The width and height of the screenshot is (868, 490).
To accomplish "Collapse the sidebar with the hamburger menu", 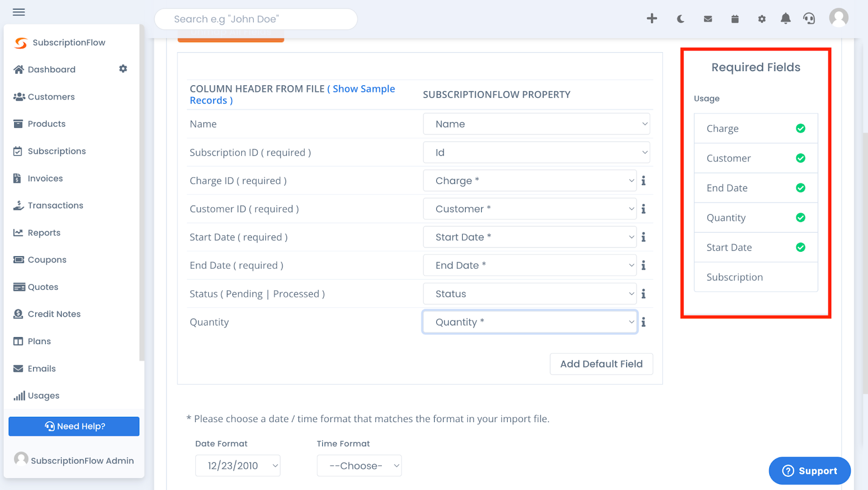I will [x=19, y=12].
